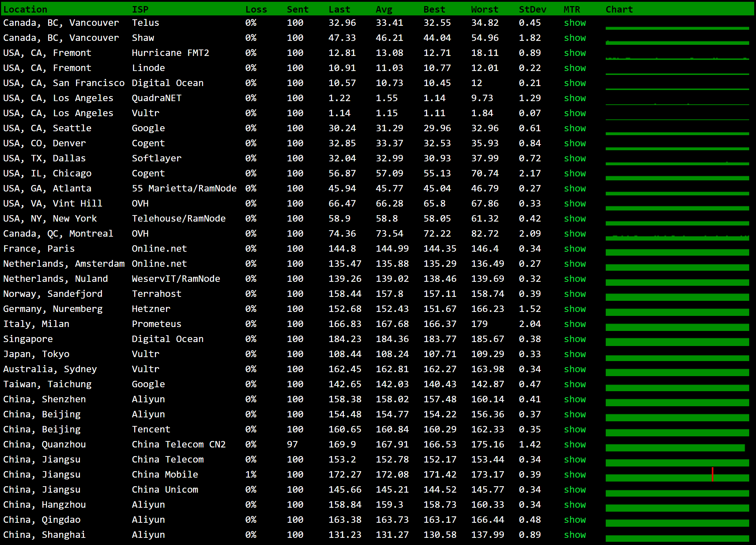Image resolution: width=756 pixels, height=545 pixels.
Task: Show MTR for Digital Ocean San Francisco
Action: (575, 83)
